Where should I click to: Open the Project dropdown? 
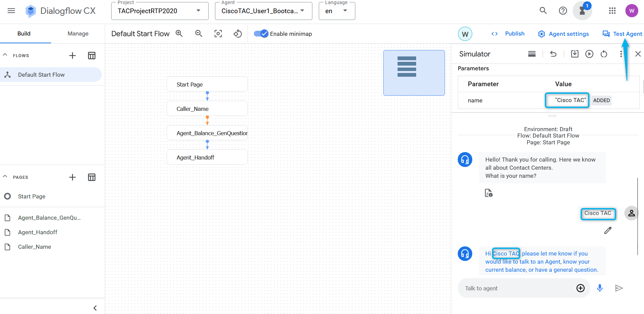[160, 11]
